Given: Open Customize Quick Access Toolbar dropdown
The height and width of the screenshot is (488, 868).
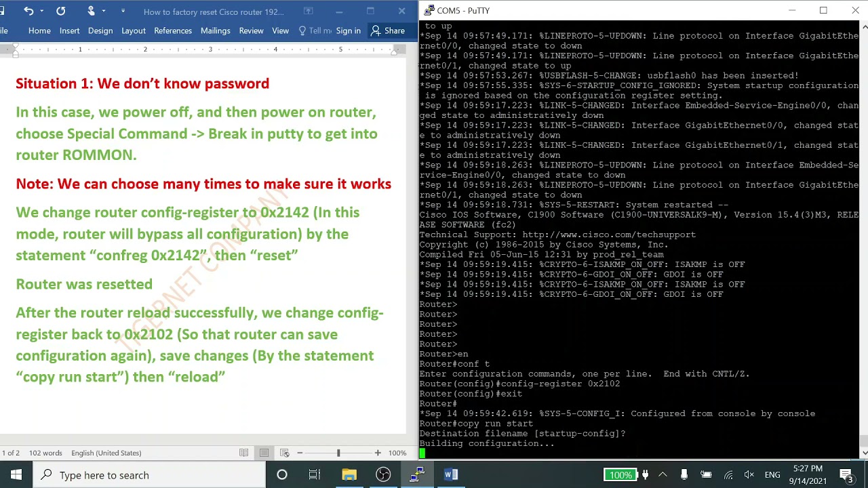Looking at the screenshot, I should click(123, 11).
